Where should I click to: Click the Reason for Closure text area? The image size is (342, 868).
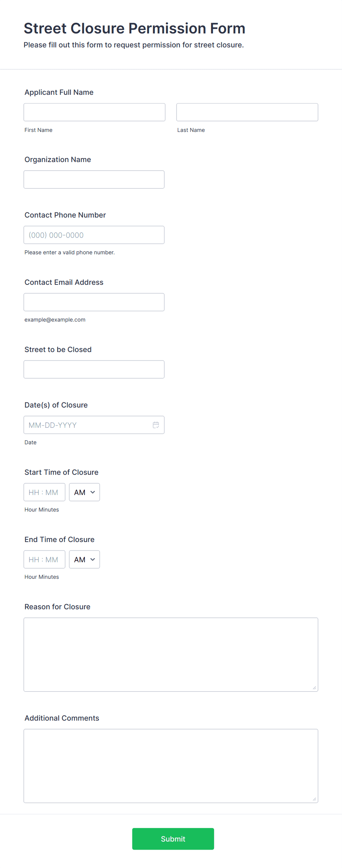click(x=171, y=654)
